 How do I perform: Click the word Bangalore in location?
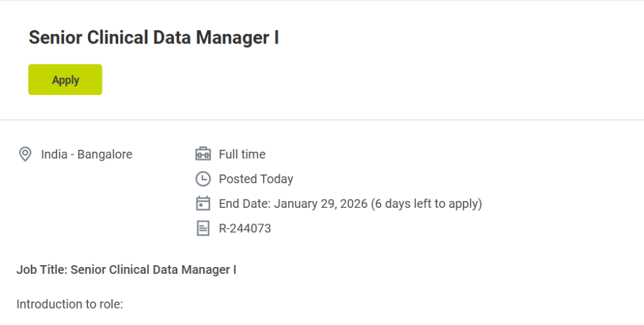tap(105, 154)
